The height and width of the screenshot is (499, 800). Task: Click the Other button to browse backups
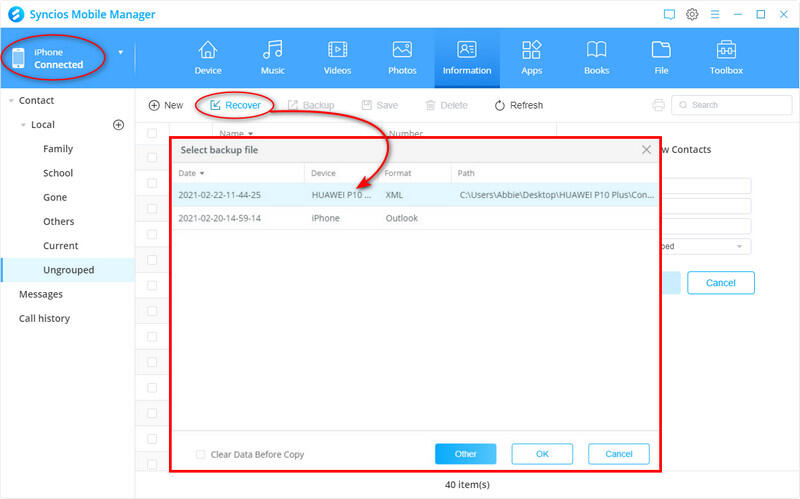pyautogui.click(x=465, y=454)
